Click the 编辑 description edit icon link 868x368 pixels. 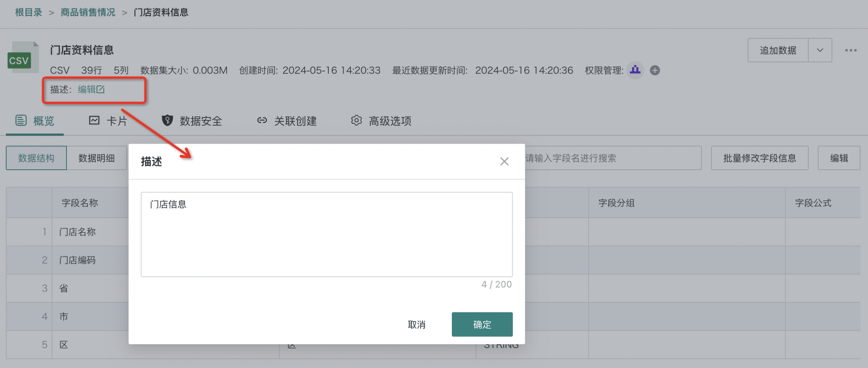coord(91,89)
